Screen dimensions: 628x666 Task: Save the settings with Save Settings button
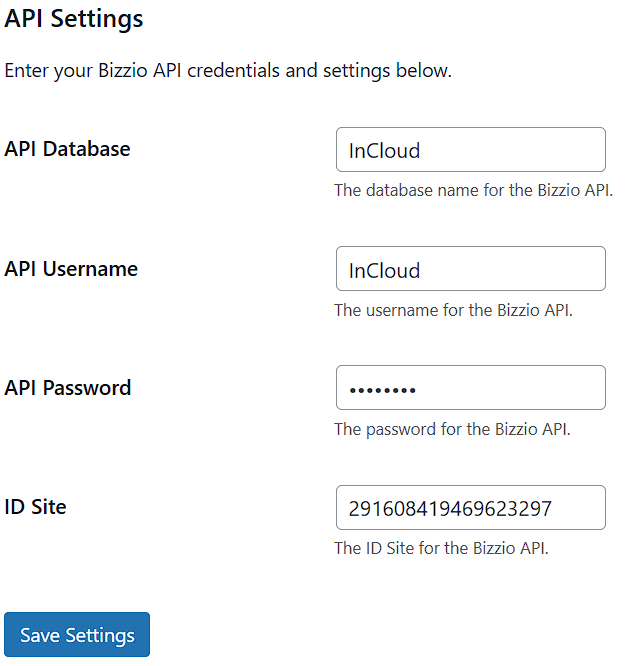point(77,635)
